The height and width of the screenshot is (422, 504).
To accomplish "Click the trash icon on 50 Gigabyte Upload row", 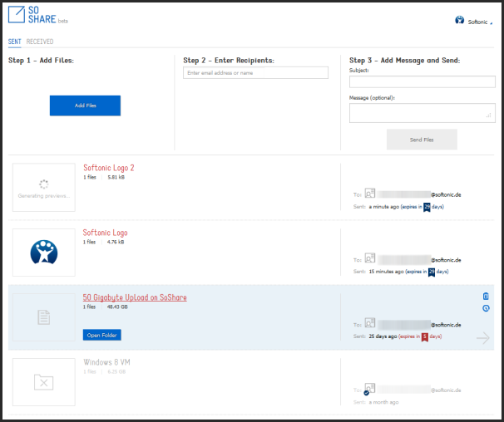I will pyautogui.click(x=486, y=296).
